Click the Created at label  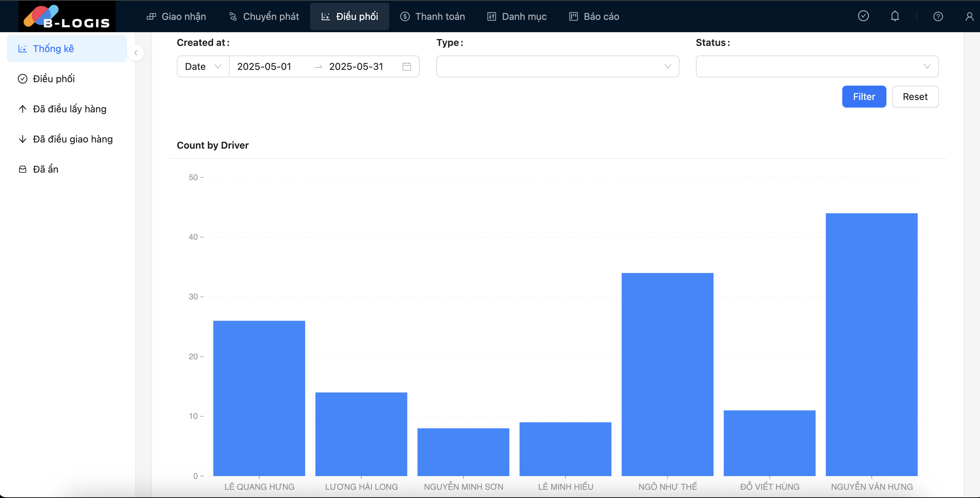[203, 42]
